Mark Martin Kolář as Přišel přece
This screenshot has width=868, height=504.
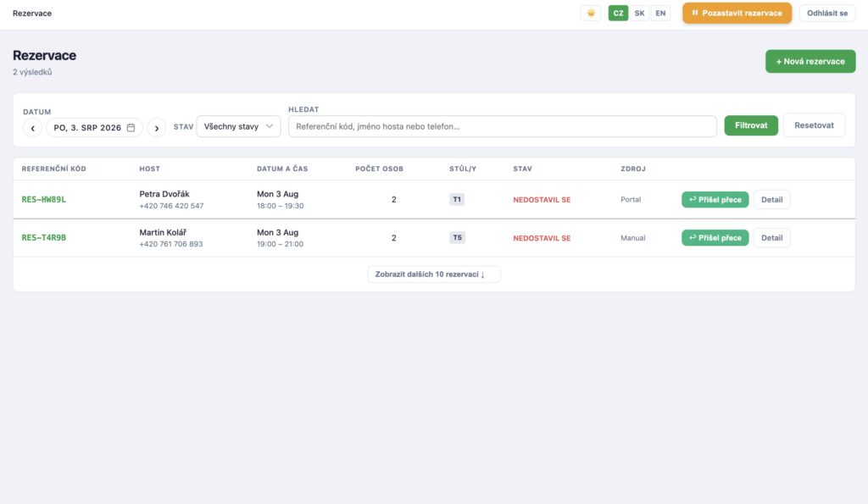[x=715, y=238]
